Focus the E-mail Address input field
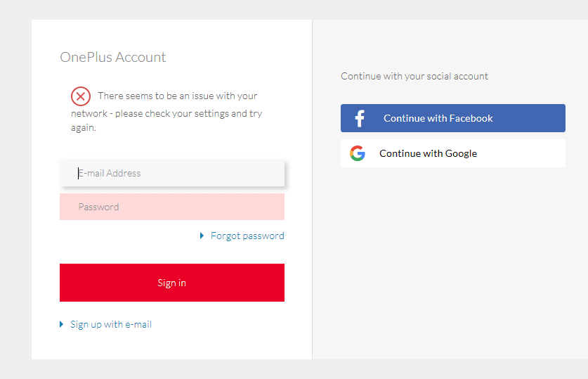The width and height of the screenshot is (588, 379). tap(172, 173)
